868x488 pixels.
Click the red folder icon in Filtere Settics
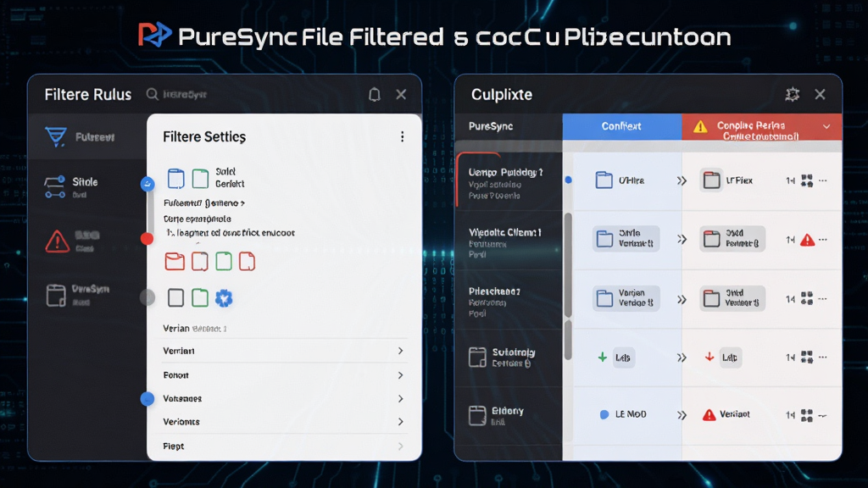click(175, 261)
